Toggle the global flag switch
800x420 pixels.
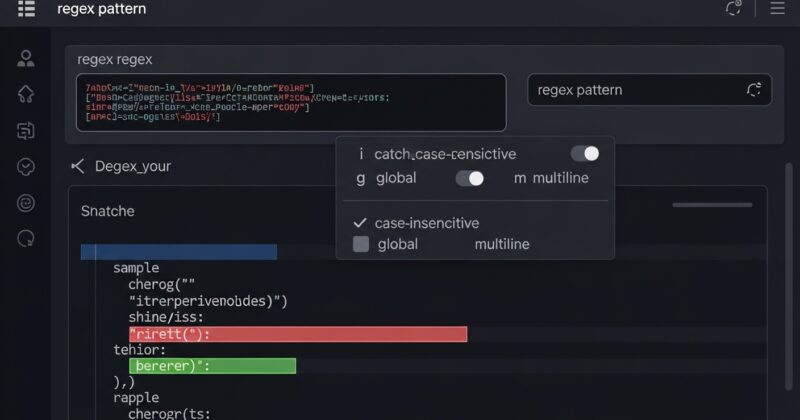(x=470, y=178)
